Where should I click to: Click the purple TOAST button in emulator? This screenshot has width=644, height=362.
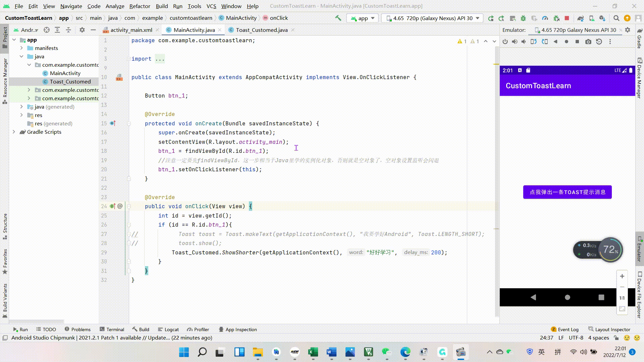(x=567, y=192)
